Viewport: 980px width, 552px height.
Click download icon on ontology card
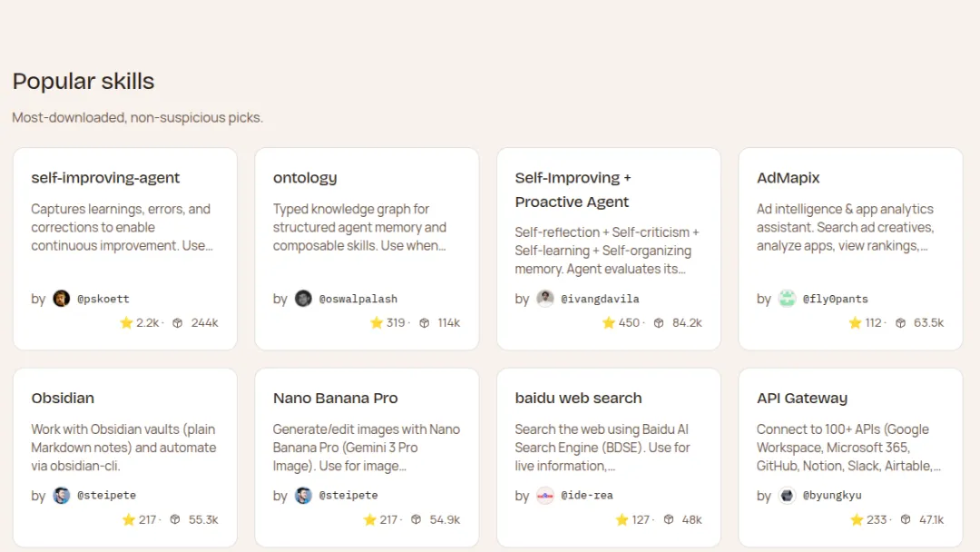click(424, 323)
